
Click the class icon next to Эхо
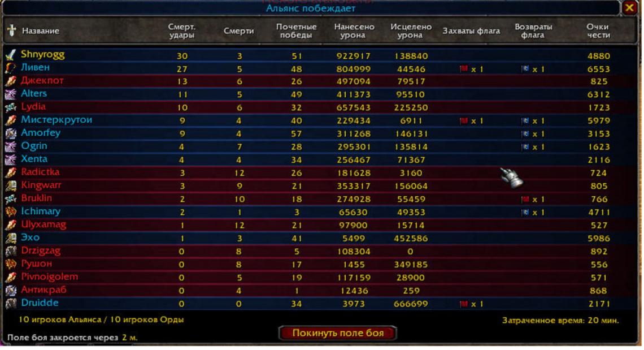pos(11,238)
